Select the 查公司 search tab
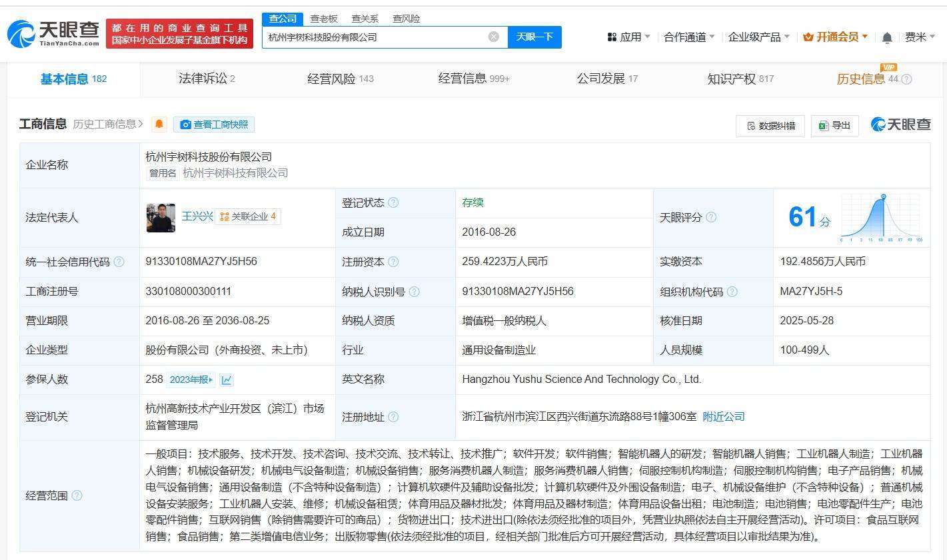 pos(283,19)
